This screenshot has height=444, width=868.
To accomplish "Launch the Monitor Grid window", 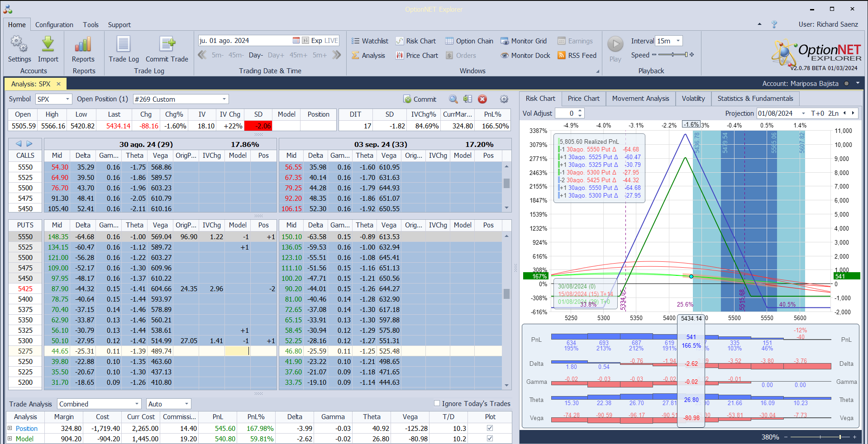I will pos(523,41).
